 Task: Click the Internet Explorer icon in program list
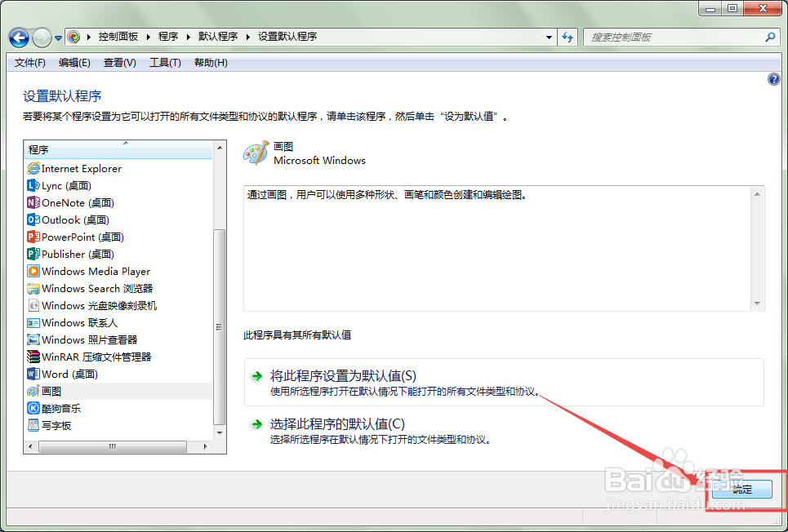click(x=33, y=168)
